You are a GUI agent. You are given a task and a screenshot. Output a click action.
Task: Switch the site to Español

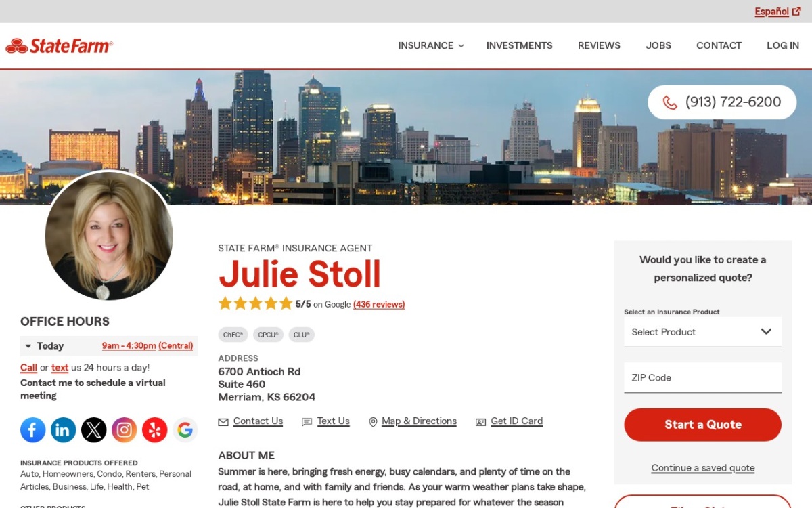[x=772, y=12]
